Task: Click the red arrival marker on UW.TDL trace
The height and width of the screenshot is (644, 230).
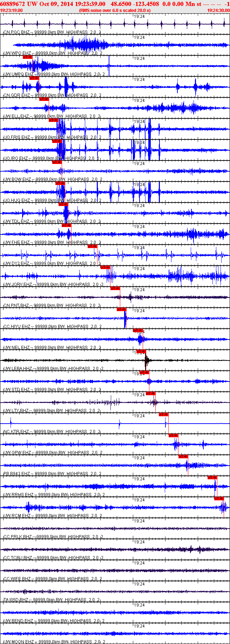Action: (63, 204)
